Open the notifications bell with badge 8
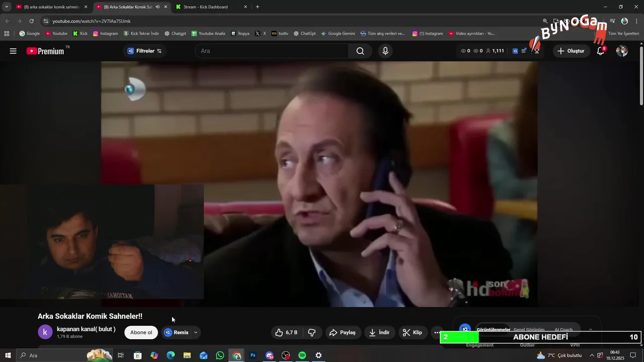Screen dimensions: 644x362 coord(601,51)
